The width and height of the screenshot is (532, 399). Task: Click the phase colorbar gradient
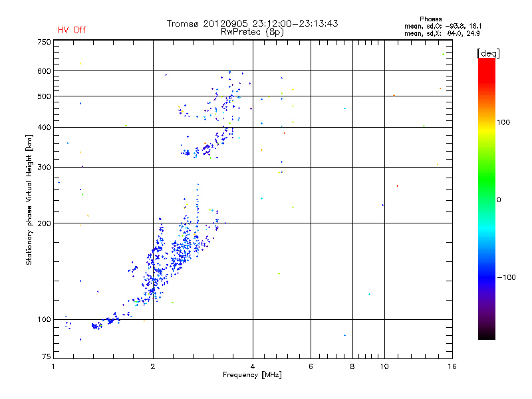point(487,198)
